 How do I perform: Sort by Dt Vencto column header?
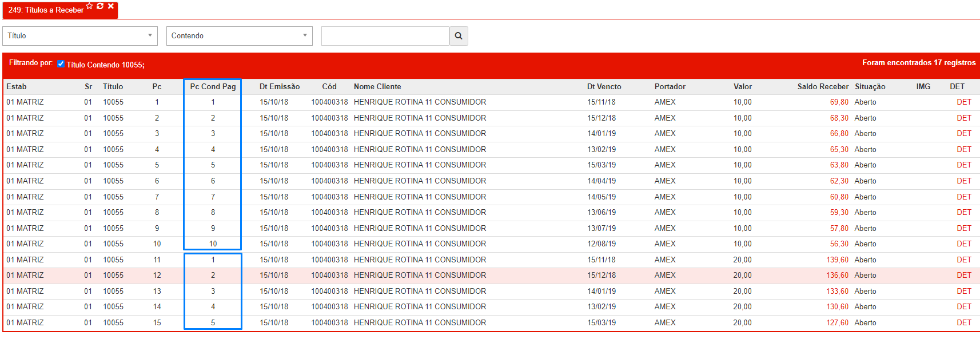coord(604,86)
